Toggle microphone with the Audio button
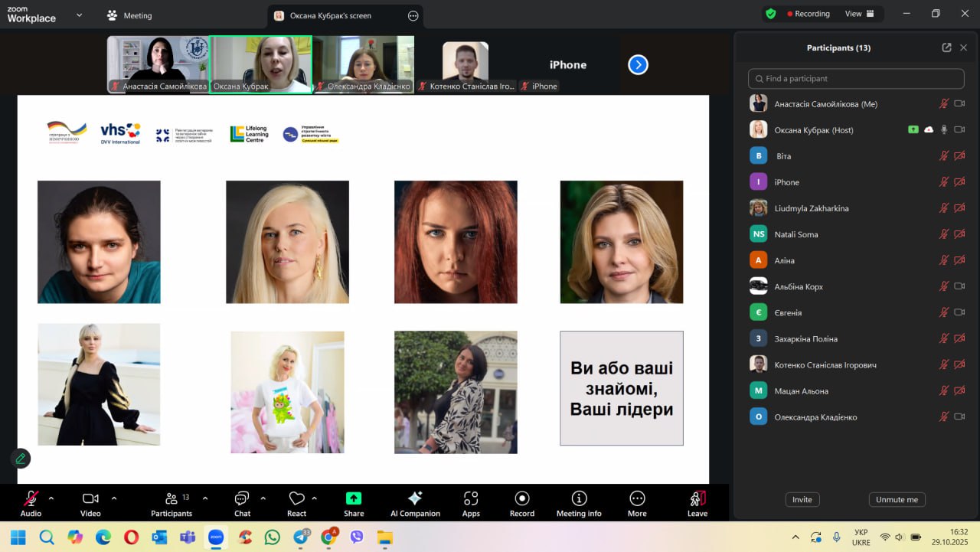Image resolution: width=980 pixels, height=552 pixels. pyautogui.click(x=31, y=503)
